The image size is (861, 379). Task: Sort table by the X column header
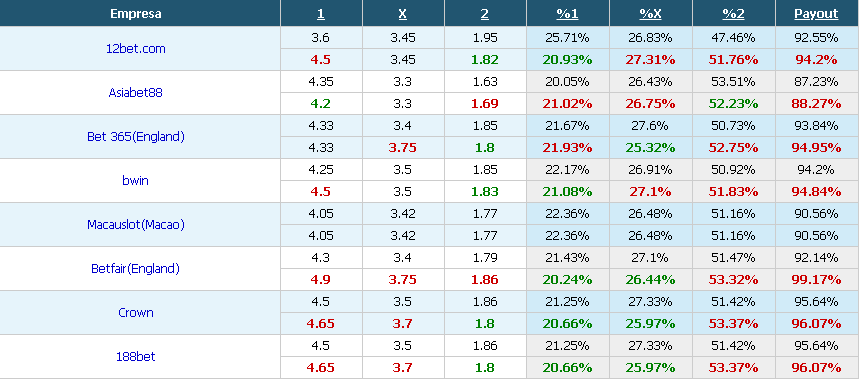point(402,14)
